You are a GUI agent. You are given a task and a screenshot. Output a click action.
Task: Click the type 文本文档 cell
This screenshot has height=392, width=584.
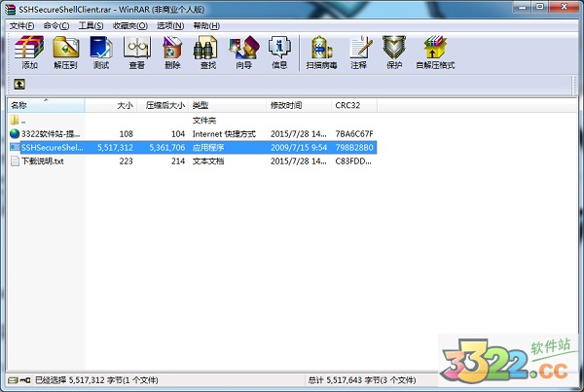[208, 161]
